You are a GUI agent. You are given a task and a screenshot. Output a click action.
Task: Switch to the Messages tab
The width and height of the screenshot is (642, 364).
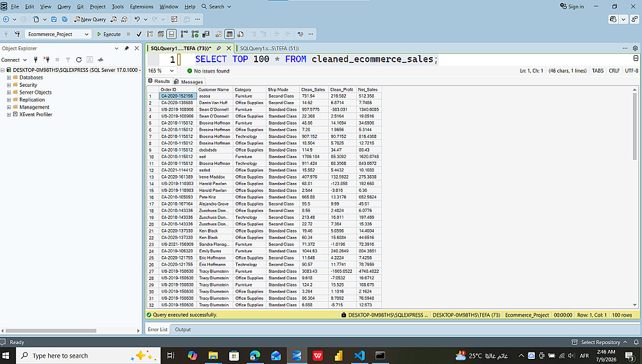coord(188,82)
